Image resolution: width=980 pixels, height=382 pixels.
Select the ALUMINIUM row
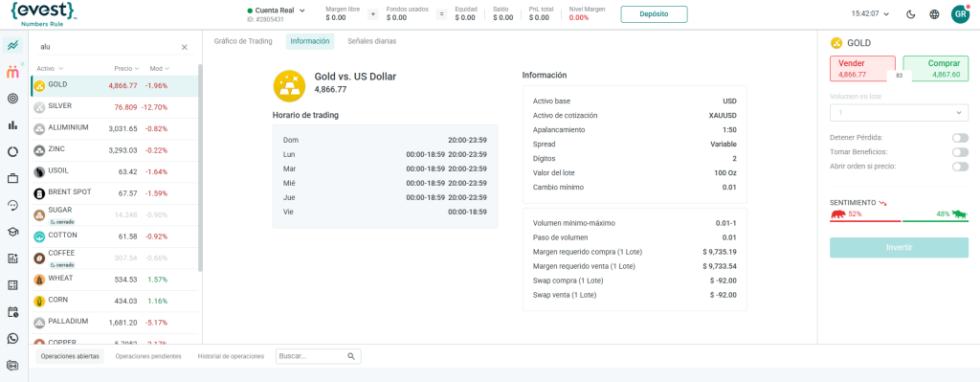coord(116,129)
